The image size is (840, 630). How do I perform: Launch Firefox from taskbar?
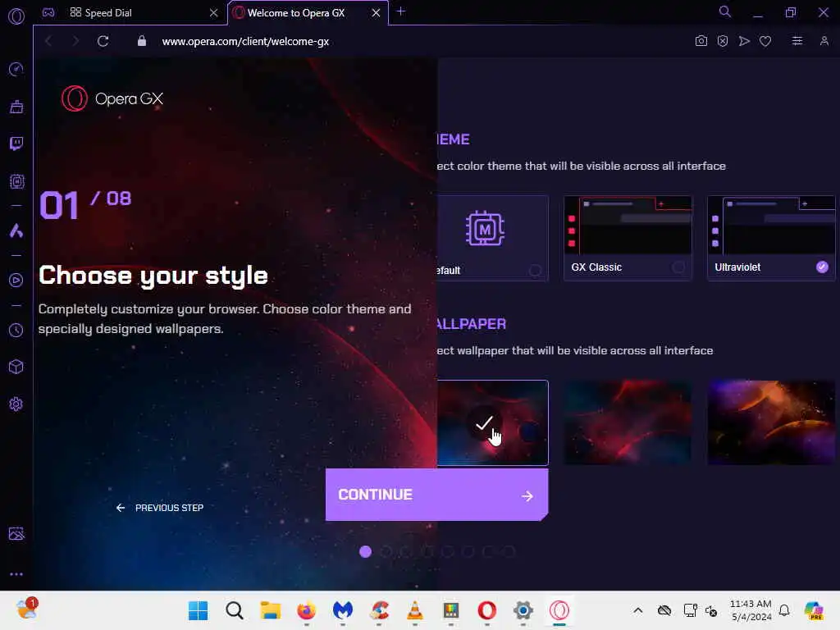[x=307, y=610]
